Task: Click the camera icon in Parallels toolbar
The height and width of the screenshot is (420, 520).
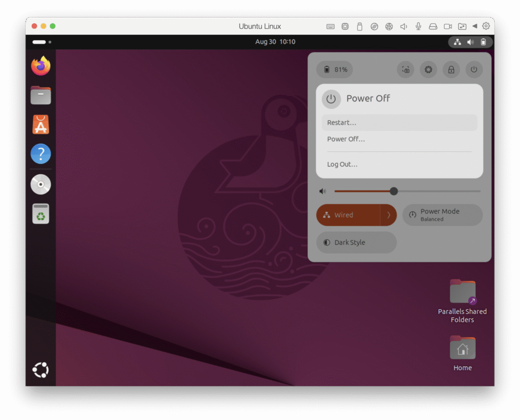Action: click(448, 26)
